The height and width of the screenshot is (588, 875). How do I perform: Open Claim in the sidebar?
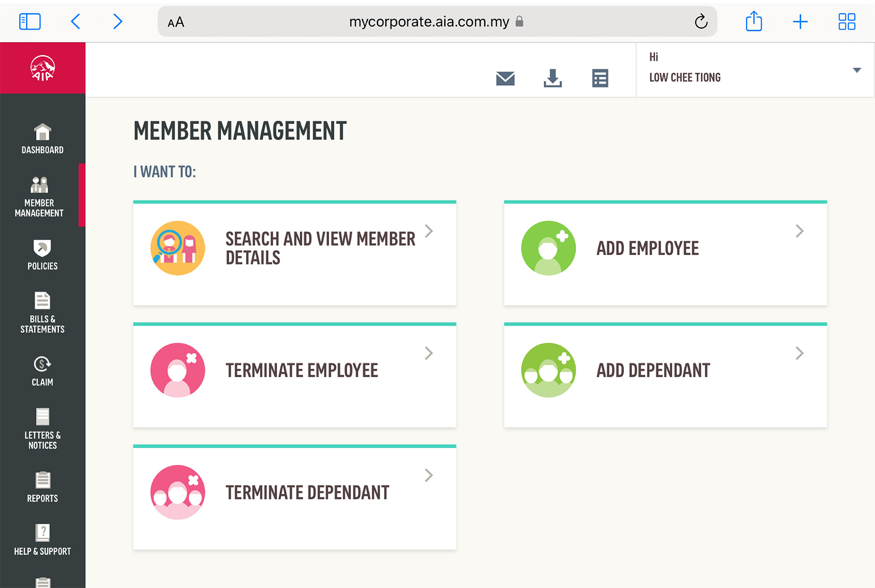click(x=42, y=371)
